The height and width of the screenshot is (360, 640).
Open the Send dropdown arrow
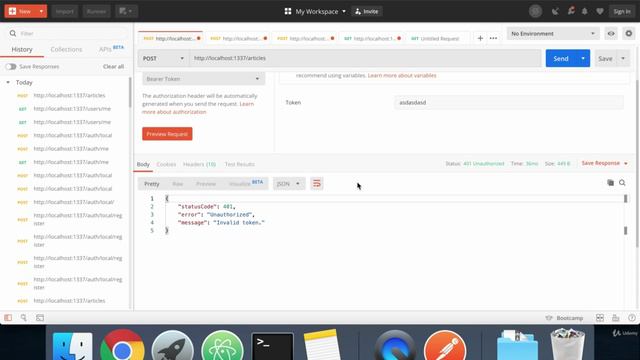pos(583,59)
